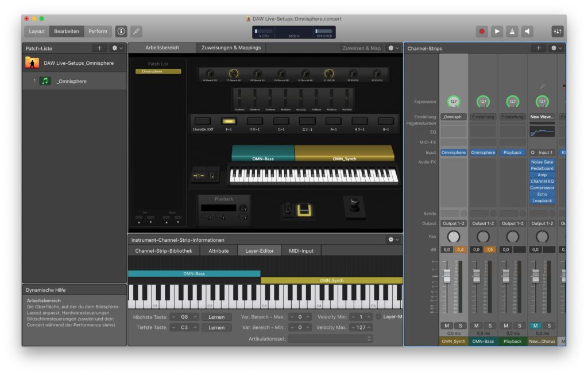Add a new channel strip with plus

click(539, 48)
